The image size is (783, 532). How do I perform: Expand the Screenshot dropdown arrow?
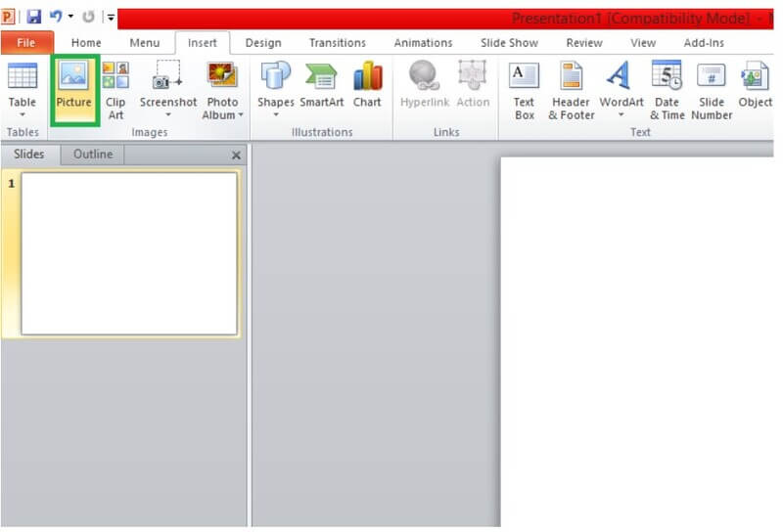(168, 114)
